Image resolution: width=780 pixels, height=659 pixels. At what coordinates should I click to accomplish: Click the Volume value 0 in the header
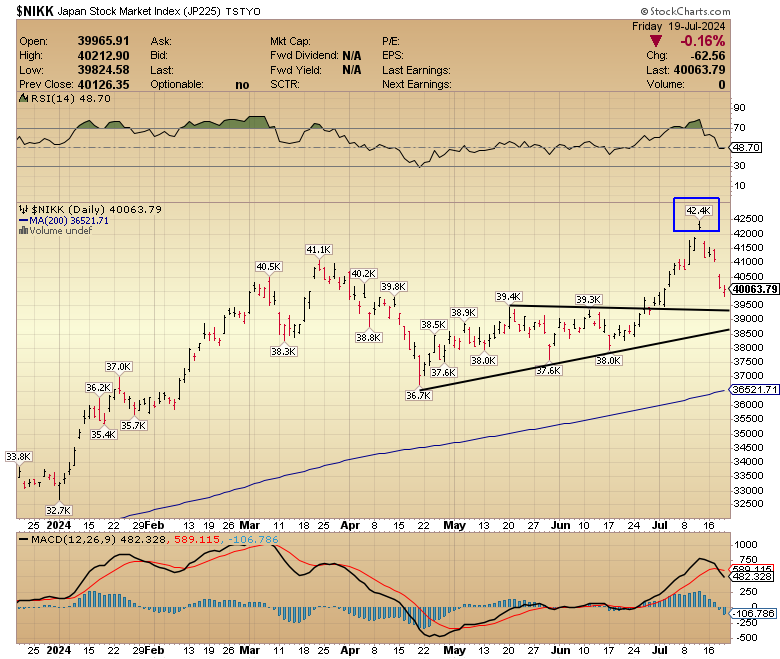[722, 85]
